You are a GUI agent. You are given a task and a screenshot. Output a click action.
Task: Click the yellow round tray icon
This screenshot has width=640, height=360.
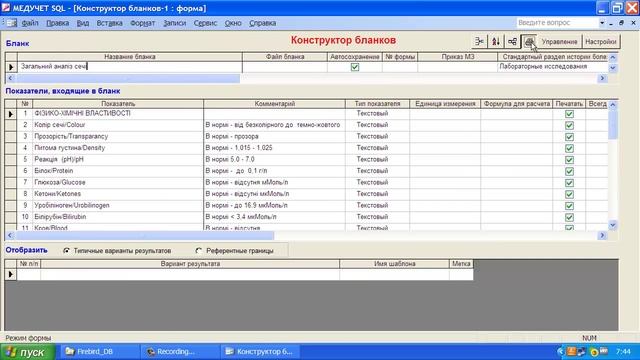click(x=594, y=352)
